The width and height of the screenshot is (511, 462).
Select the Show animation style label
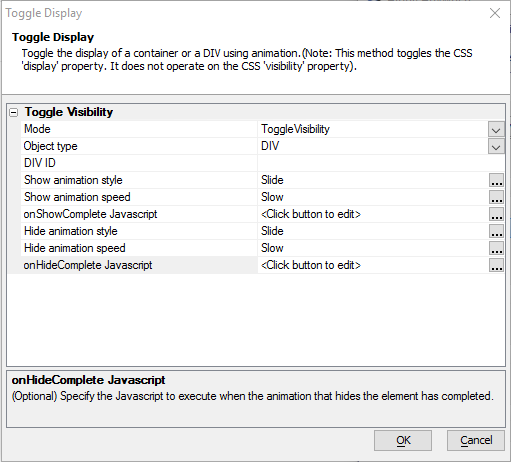pyautogui.click(x=73, y=180)
